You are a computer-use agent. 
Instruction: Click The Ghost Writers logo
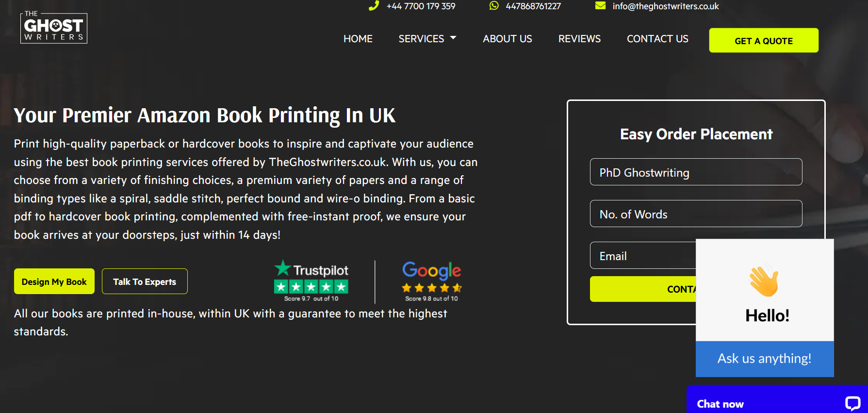pyautogui.click(x=54, y=28)
